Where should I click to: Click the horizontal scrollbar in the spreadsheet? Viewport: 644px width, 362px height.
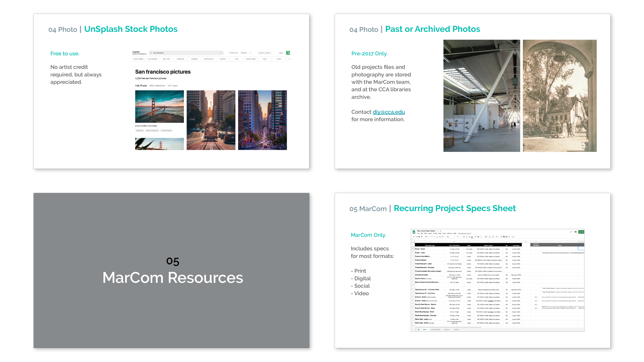coord(448,327)
